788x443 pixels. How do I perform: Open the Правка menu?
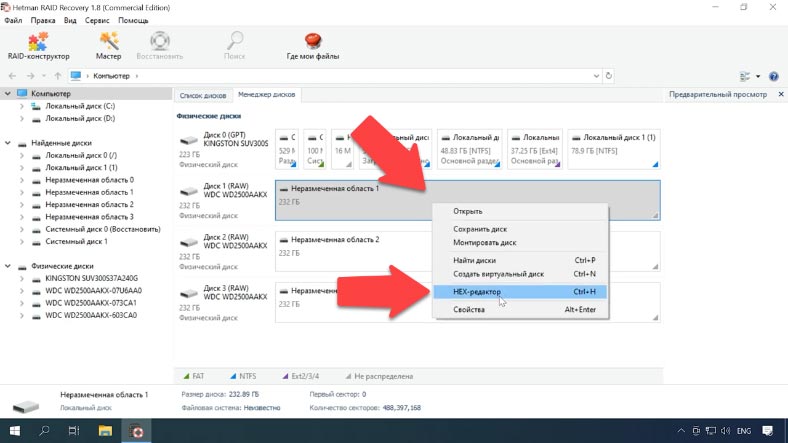coord(43,21)
